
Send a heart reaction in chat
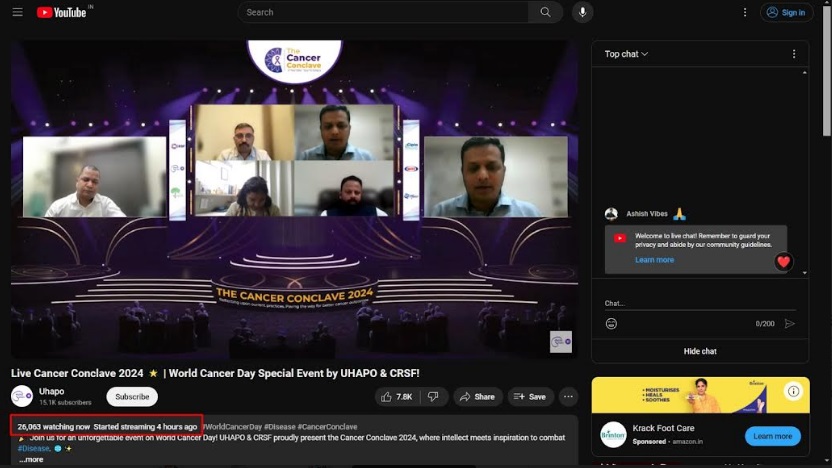(x=783, y=262)
